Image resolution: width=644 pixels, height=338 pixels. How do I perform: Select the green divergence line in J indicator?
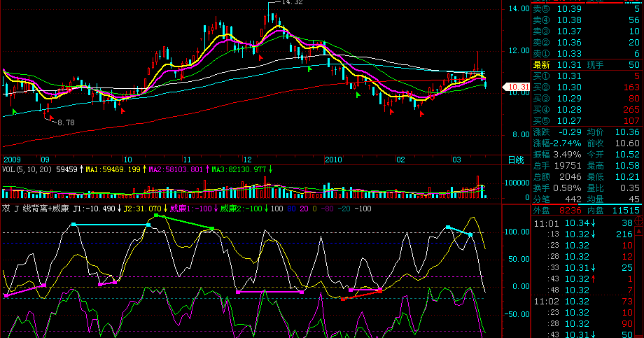pyautogui.click(x=184, y=222)
